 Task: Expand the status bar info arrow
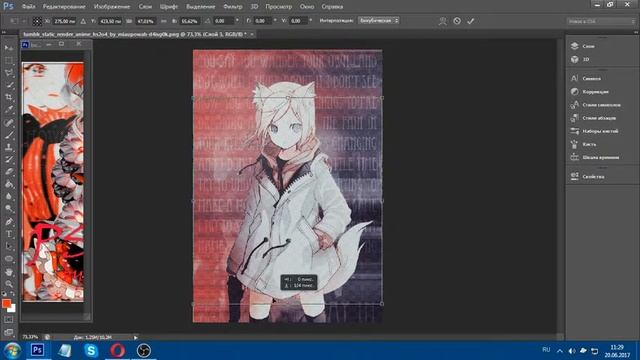click(136, 338)
